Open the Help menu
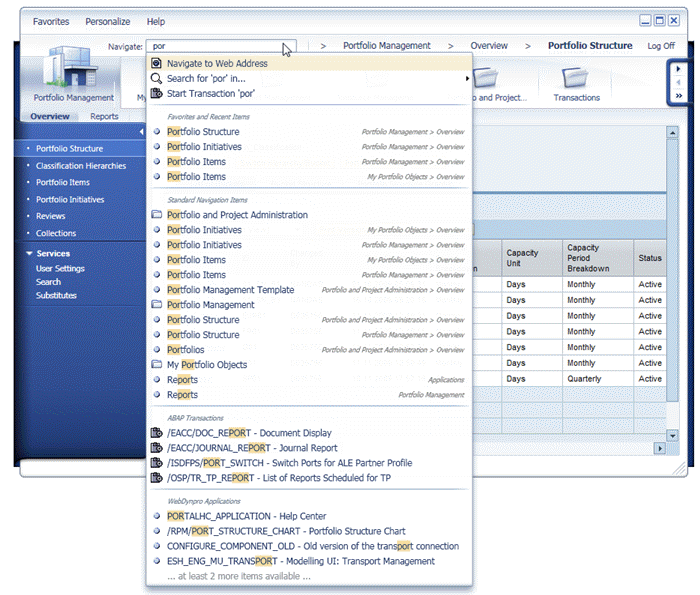The image size is (700, 595). (x=156, y=21)
